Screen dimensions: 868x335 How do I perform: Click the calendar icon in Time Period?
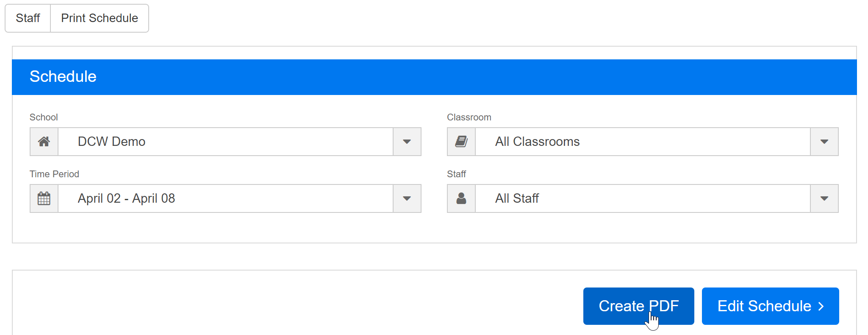click(x=44, y=198)
